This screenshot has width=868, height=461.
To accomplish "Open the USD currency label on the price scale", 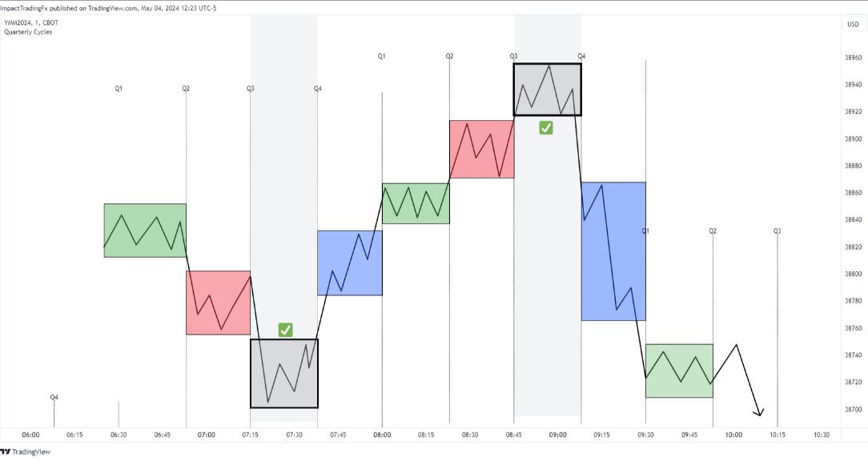I will (851, 24).
